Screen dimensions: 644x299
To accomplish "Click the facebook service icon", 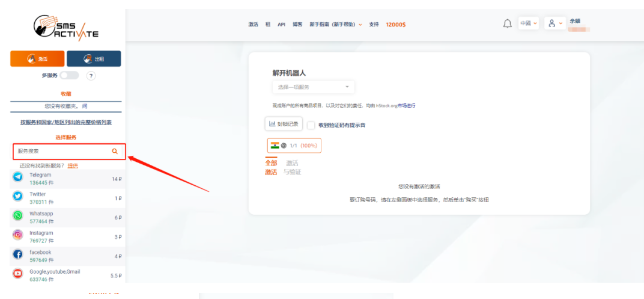I will click(x=18, y=254).
